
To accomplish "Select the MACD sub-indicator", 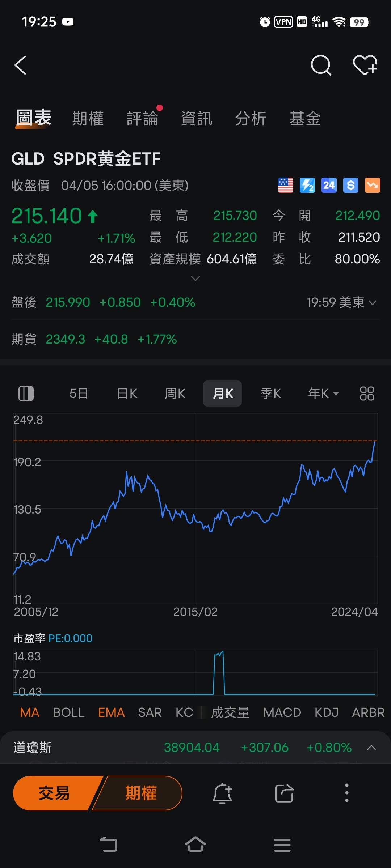I will (282, 712).
